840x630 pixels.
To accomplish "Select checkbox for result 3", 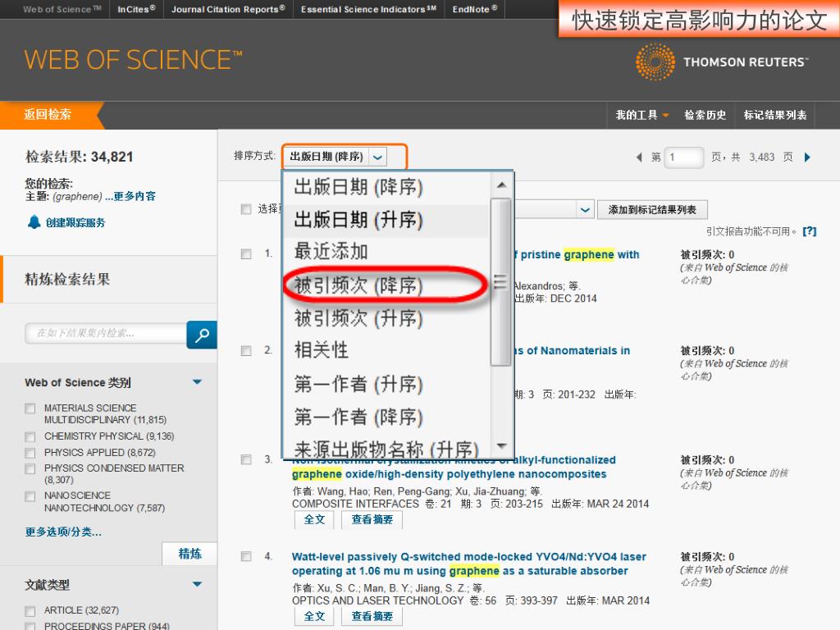I will click(x=246, y=459).
